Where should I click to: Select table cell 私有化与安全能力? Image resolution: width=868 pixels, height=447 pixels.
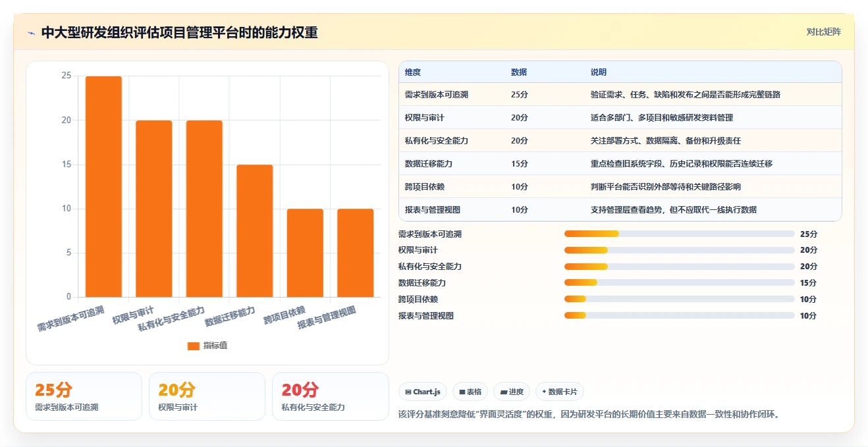coord(437,141)
